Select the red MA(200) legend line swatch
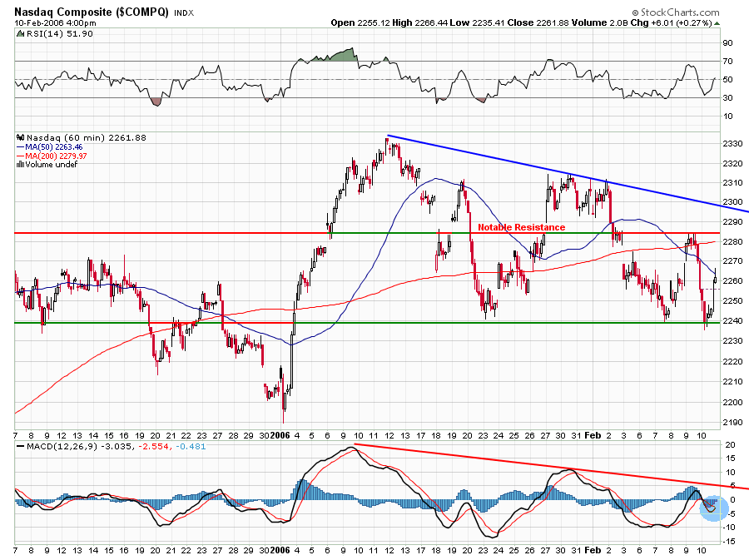The width and height of the screenshot is (749, 560). coord(21,156)
